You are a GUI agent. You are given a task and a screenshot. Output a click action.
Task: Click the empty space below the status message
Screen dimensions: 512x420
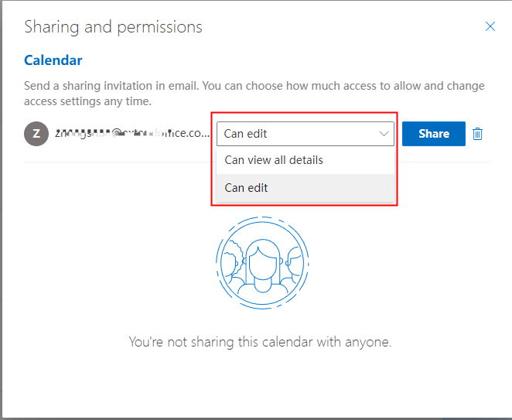[260, 383]
